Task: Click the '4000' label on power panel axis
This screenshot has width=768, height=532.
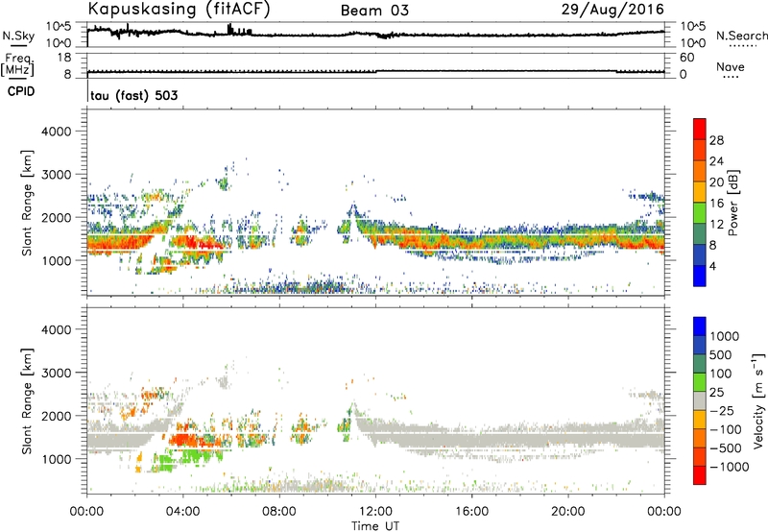Action: tap(57, 132)
